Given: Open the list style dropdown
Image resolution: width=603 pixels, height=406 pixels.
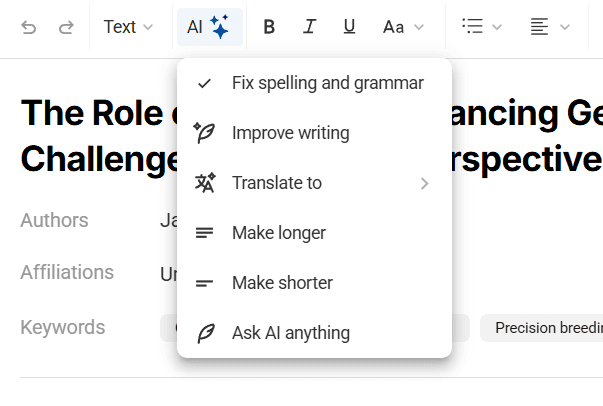Looking at the screenshot, I should [481, 27].
